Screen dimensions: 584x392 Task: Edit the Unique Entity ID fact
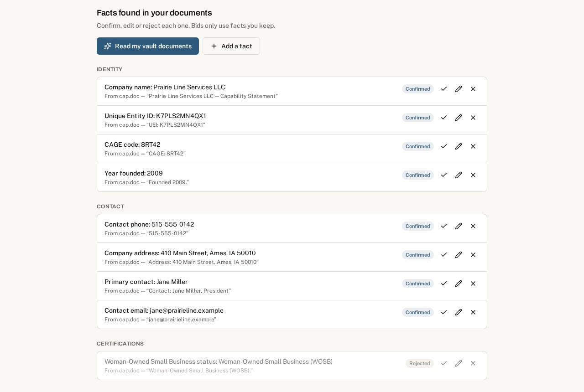(459, 118)
